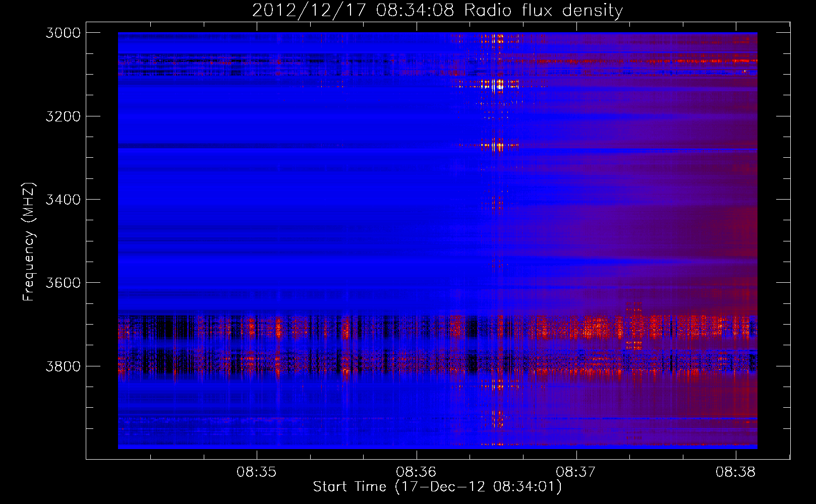Click the 08:35 time axis label
Screen dimensions: 816x504
(257, 472)
